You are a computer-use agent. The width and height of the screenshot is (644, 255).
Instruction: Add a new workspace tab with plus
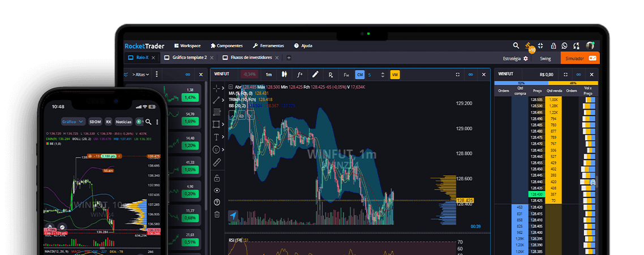[x=289, y=58]
